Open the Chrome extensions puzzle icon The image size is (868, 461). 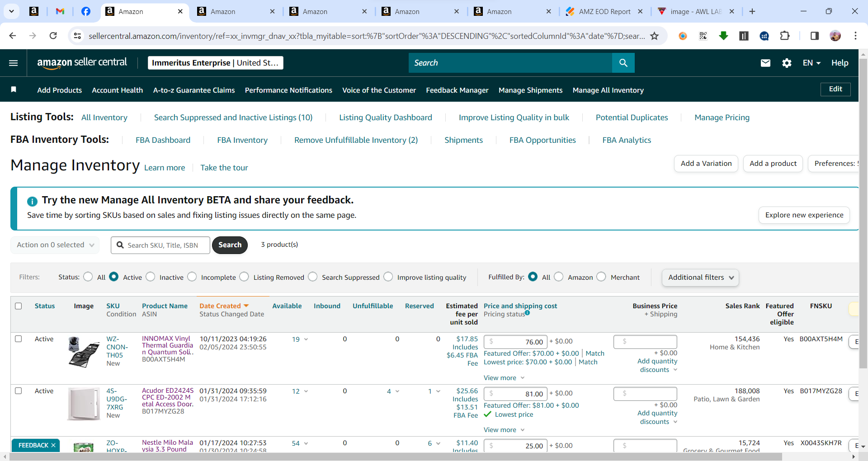click(x=785, y=36)
